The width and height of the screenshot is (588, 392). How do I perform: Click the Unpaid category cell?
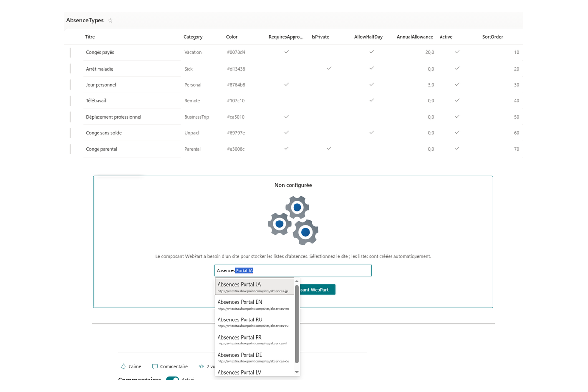pyautogui.click(x=192, y=133)
